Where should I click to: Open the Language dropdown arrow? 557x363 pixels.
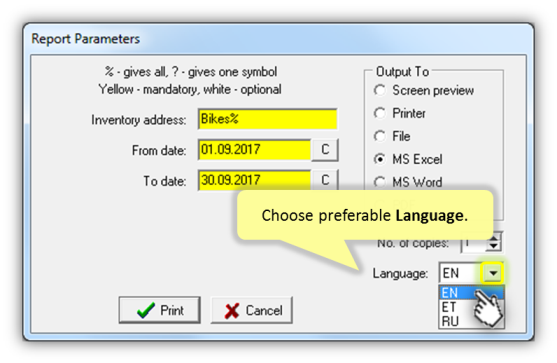click(x=493, y=273)
